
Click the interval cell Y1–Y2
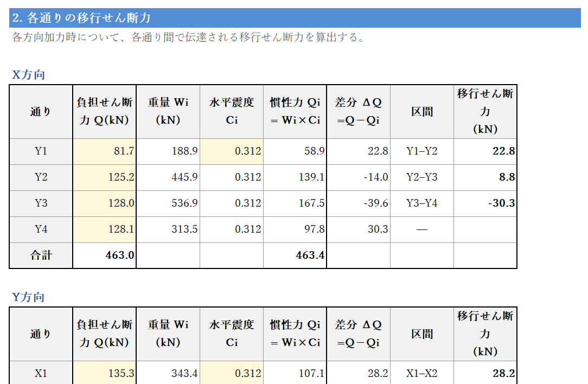coord(422,151)
